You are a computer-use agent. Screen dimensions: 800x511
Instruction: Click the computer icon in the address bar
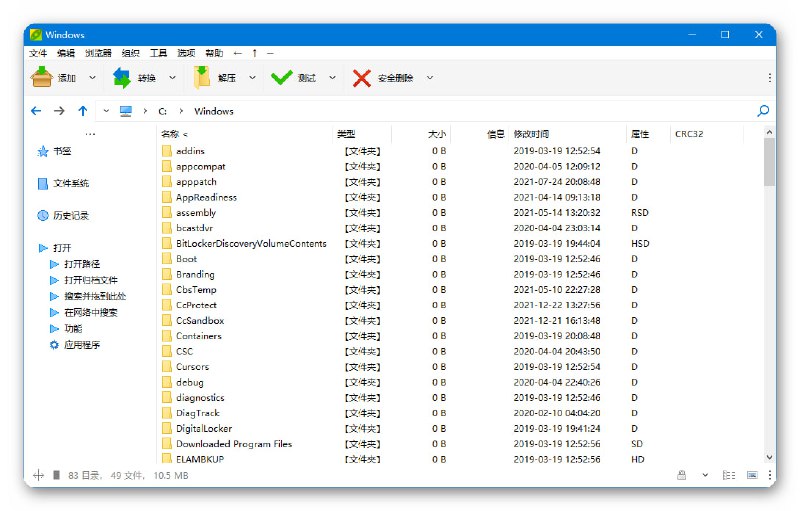coord(126,111)
